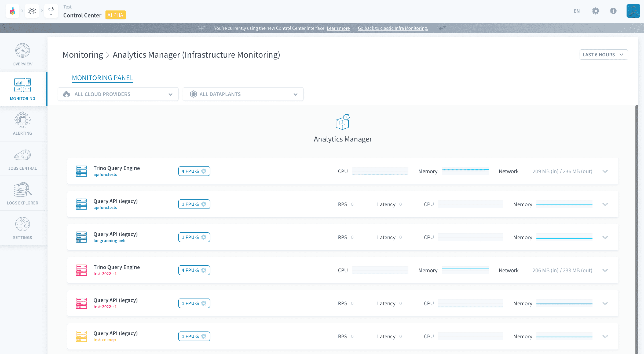This screenshot has width=644, height=354.
Task: Click 4 FPU-S badge for Trino apifunctests
Action: click(194, 171)
